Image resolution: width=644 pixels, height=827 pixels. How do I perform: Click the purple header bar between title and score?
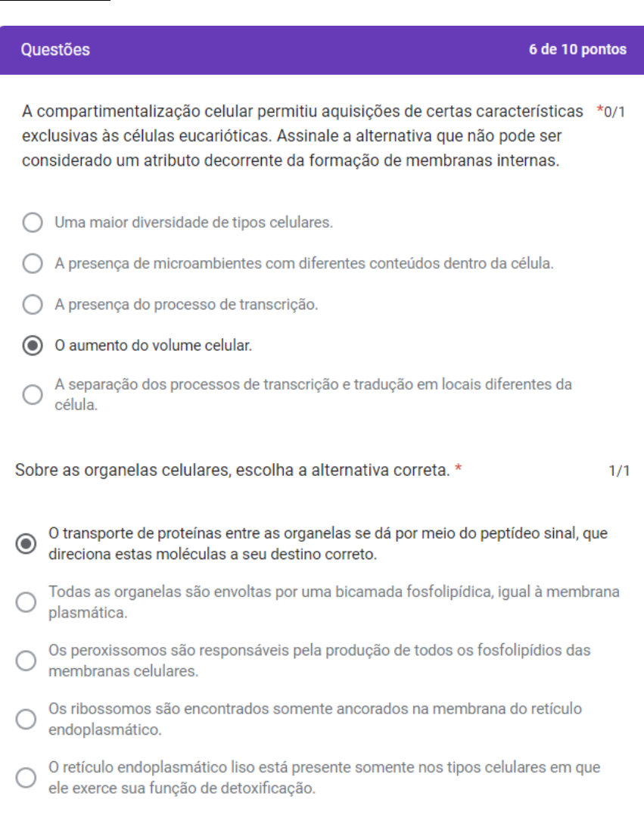click(x=303, y=50)
